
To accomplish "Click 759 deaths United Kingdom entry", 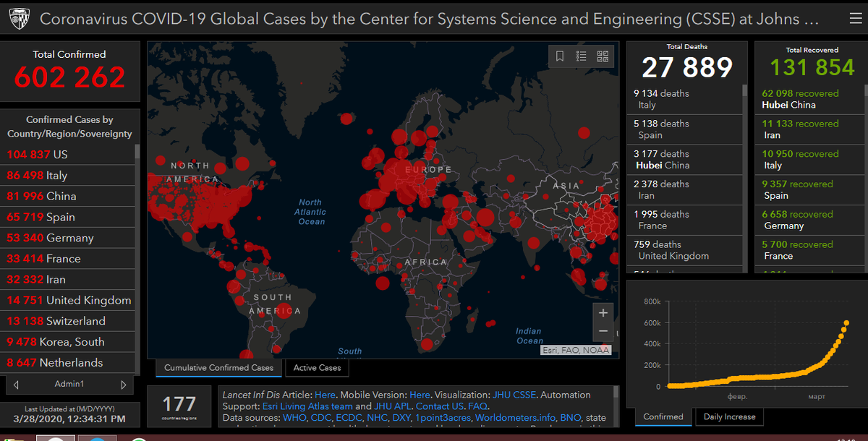I will click(684, 250).
